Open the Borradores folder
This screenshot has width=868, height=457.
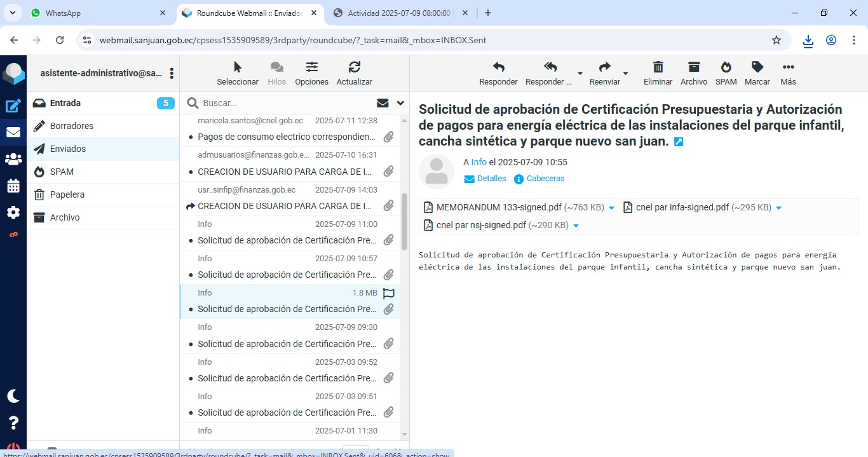click(72, 126)
